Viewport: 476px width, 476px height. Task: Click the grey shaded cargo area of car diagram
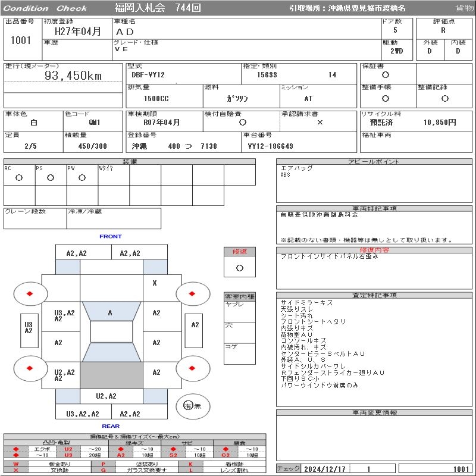click(111, 375)
